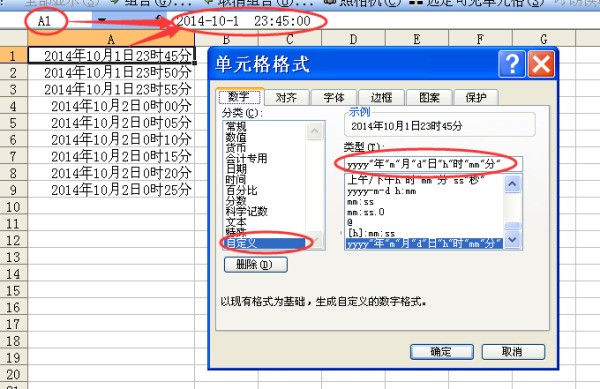This screenshot has width=600, height=389.
Task: Select 日期 category
Action: point(236,169)
